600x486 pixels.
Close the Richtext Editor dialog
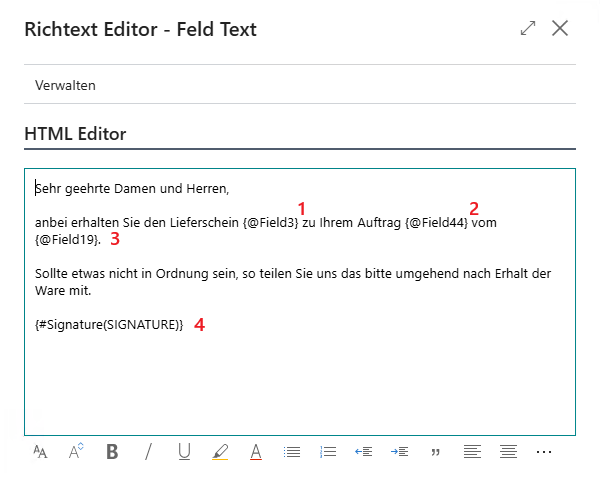(560, 28)
